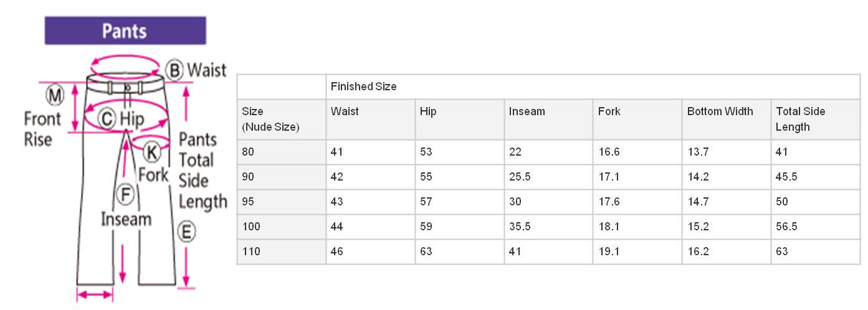This screenshot has height=310, width=868.
Task: Click the circled M front rise marker
Action: tap(55, 95)
